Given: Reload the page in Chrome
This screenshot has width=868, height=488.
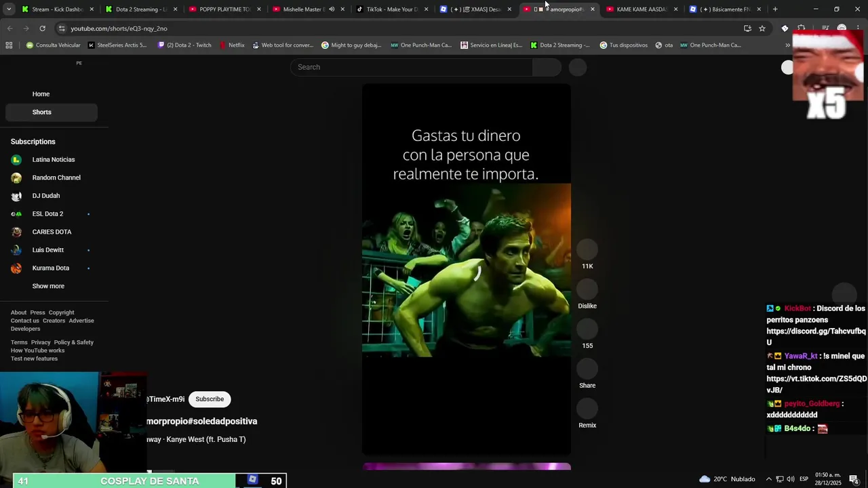Looking at the screenshot, I should pos(42,28).
